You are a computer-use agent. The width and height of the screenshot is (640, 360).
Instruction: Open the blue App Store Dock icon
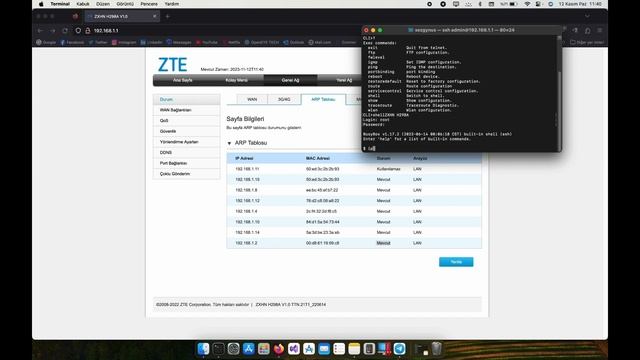click(x=249, y=349)
